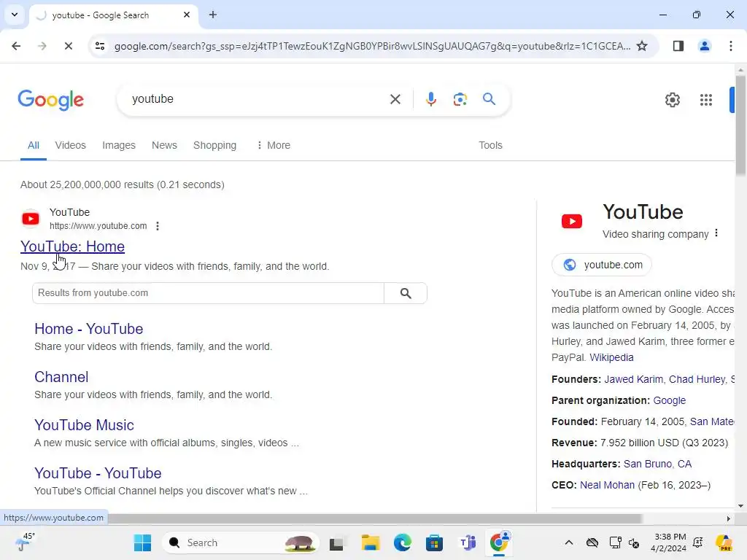747x560 pixels.
Task: Open the Tools search options
Action: (x=490, y=145)
